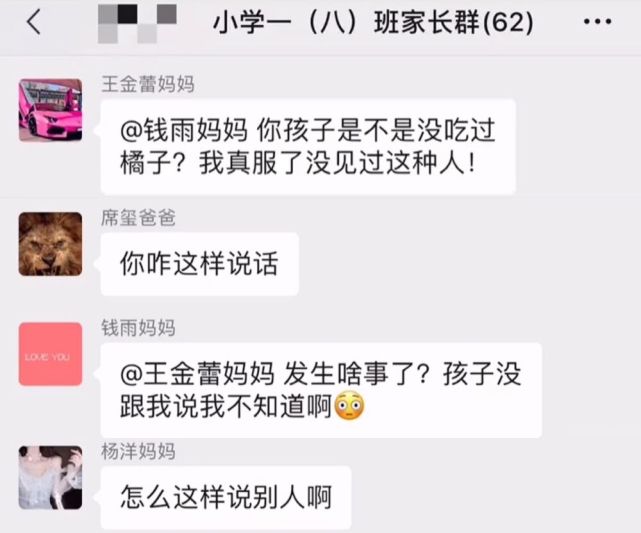Select the message bubble 怎么这样说别人啊
Screen dimensions: 641x533
(x=226, y=497)
